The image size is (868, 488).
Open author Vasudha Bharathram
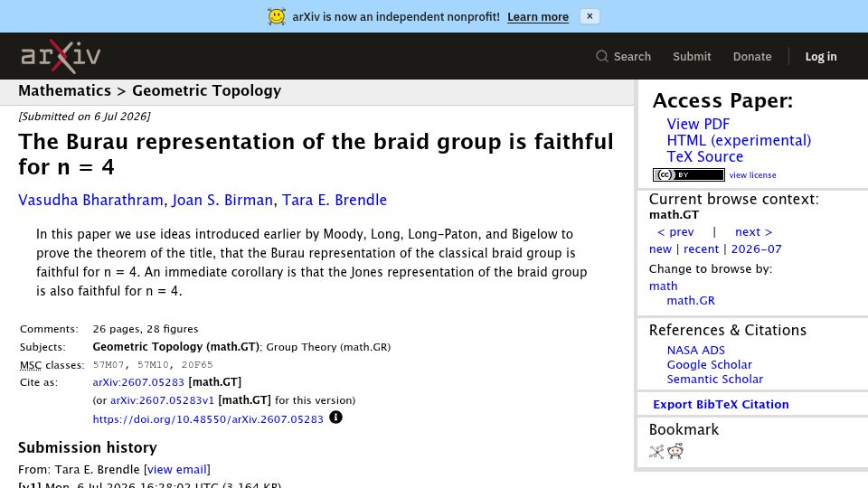pos(90,200)
